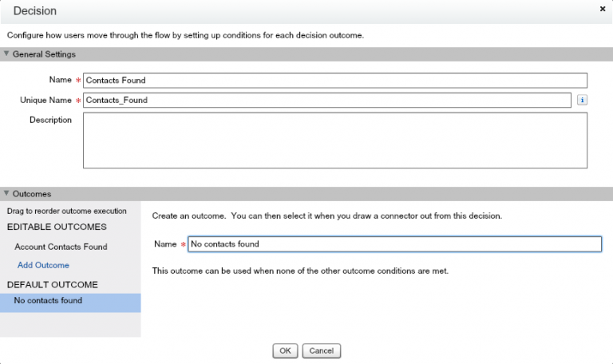Click the DEFAULT OUTCOME heading
The width and height of the screenshot is (613, 364).
click(x=52, y=284)
